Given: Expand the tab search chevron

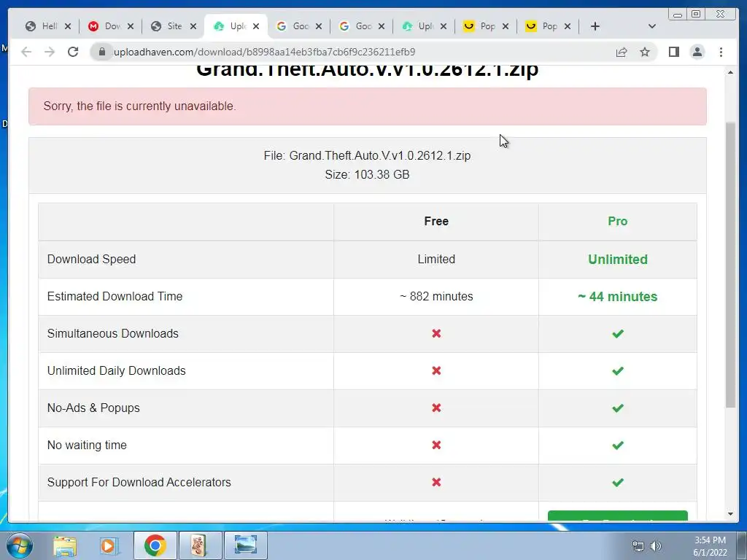Looking at the screenshot, I should 652,26.
